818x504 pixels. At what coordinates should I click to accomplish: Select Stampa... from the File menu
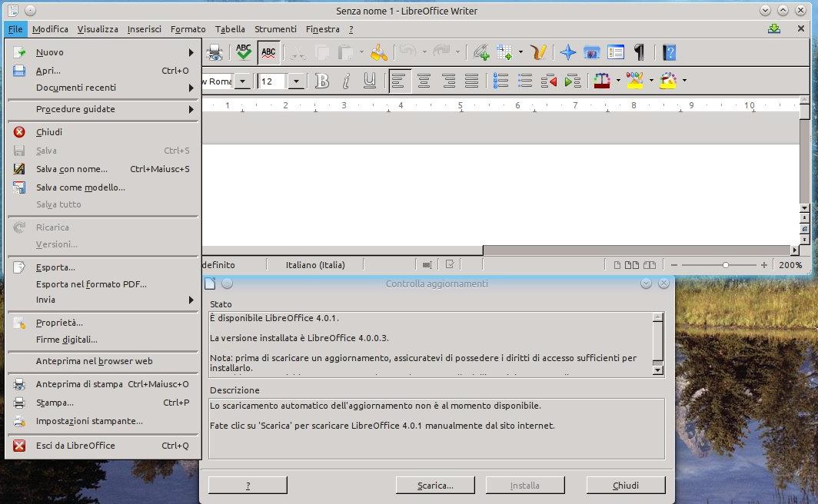click(x=102, y=403)
